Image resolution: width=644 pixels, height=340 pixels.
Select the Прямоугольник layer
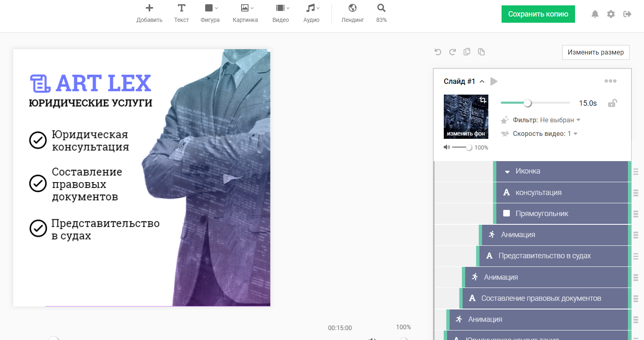tap(562, 214)
